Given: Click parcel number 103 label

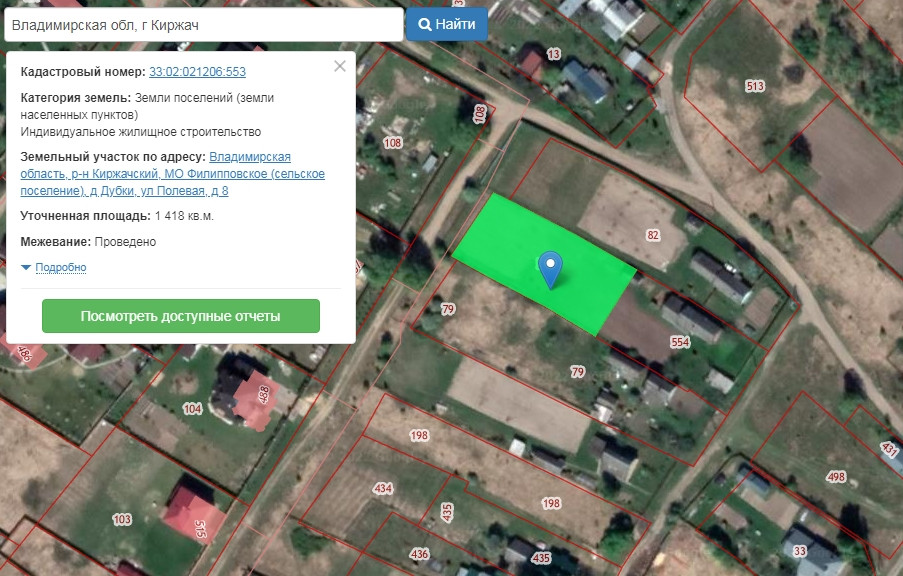Looking at the screenshot, I should click(122, 520).
